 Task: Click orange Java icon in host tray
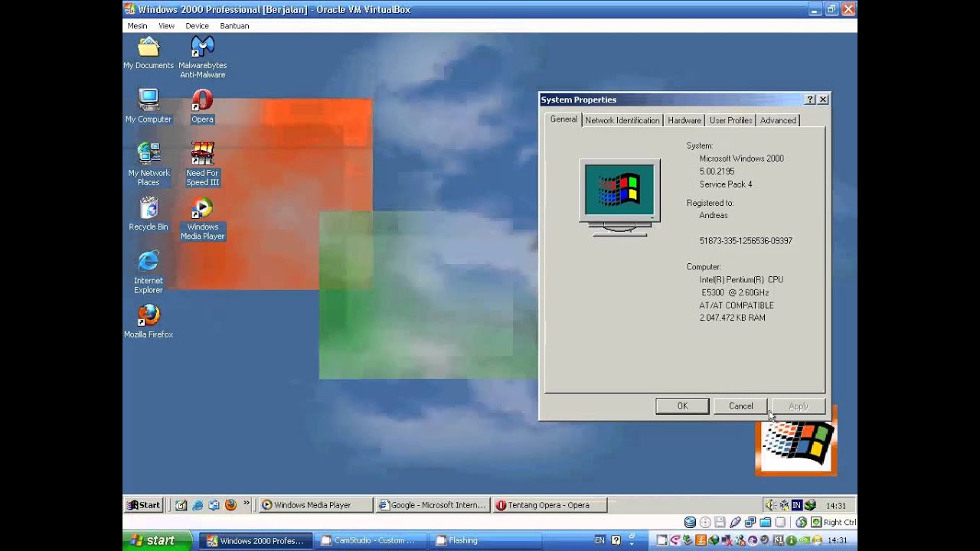(701, 540)
